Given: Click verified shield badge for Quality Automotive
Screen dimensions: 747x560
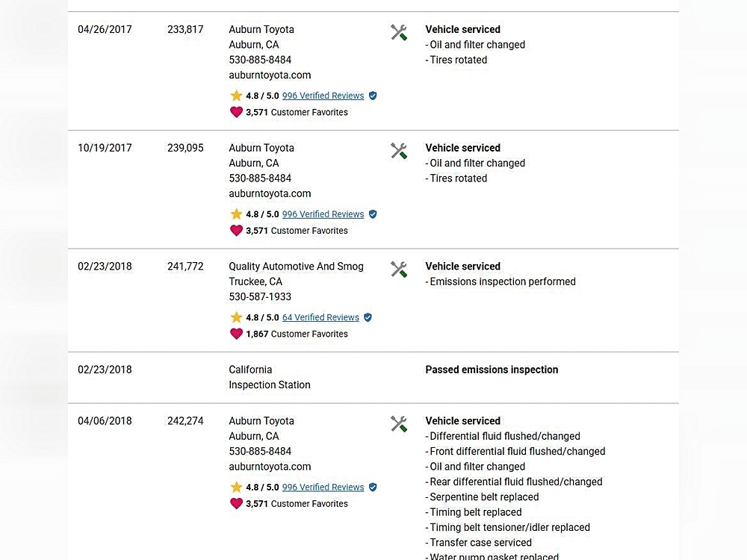Looking at the screenshot, I should coord(368,317).
